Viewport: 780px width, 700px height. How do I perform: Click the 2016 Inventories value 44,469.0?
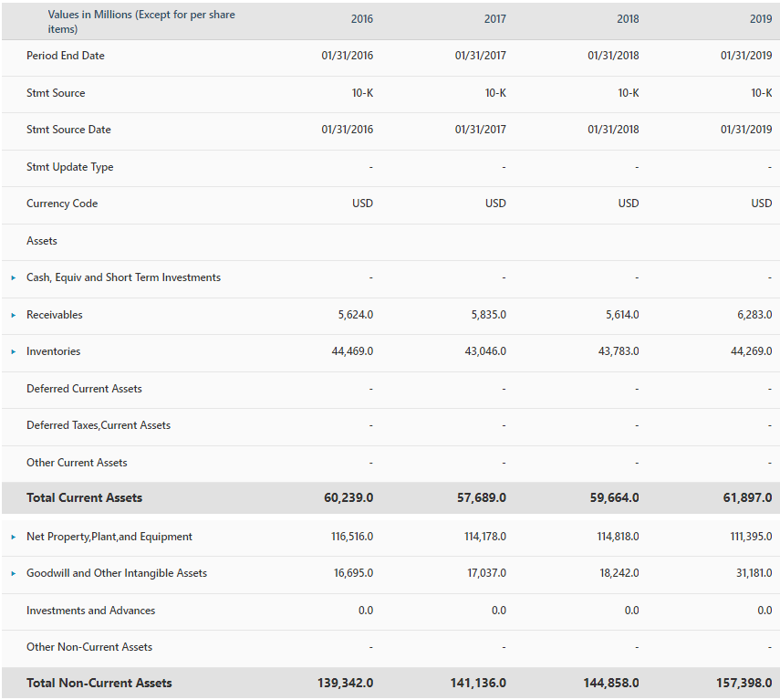(352, 351)
